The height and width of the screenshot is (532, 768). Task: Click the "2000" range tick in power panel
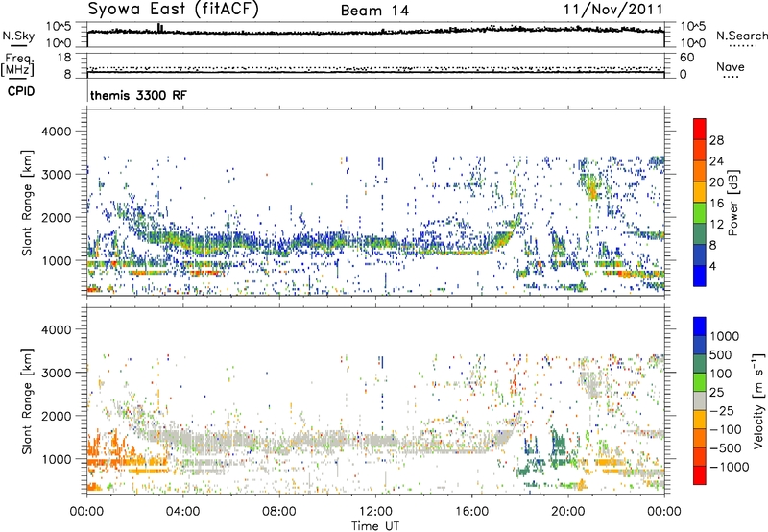(x=56, y=218)
